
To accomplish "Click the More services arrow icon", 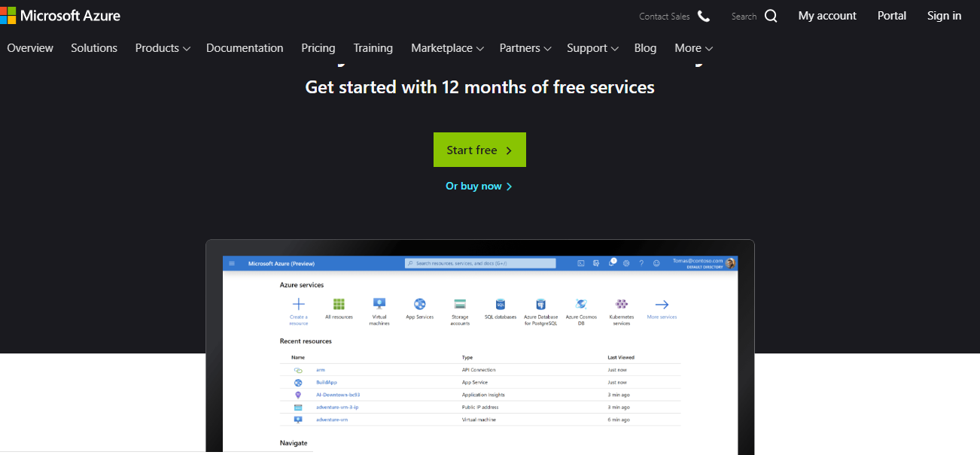I will coord(662,304).
